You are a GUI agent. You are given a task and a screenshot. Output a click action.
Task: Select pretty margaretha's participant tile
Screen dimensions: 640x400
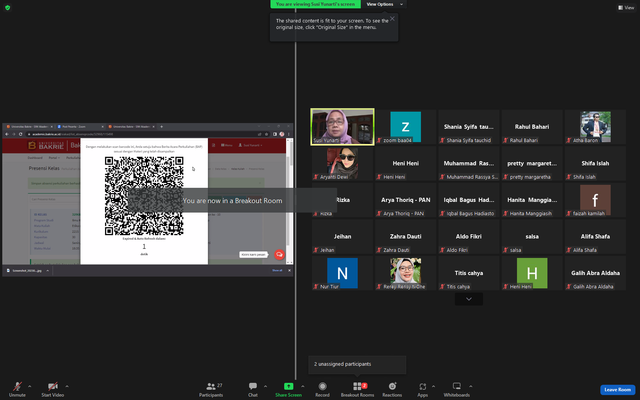(532, 163)
